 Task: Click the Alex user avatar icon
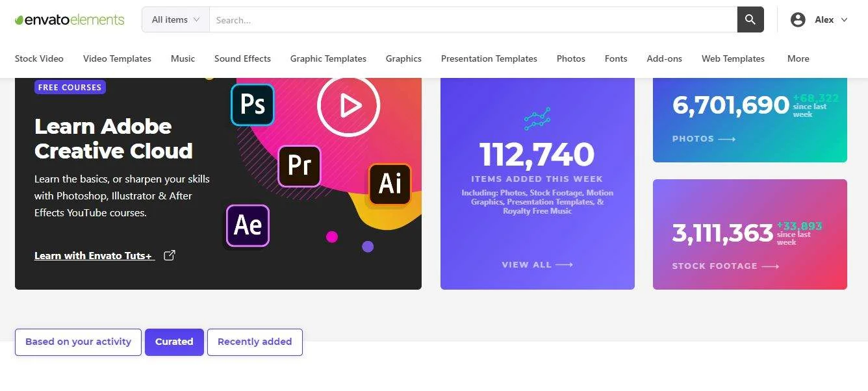pyautogui.click(x=798, y=19)
